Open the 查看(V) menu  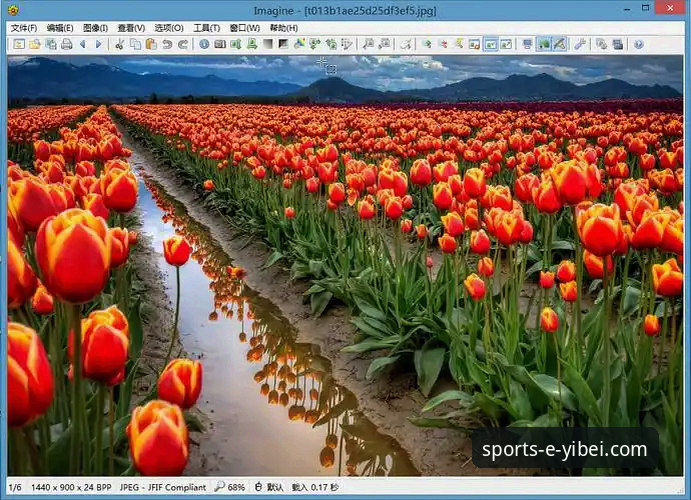(131, 28)
